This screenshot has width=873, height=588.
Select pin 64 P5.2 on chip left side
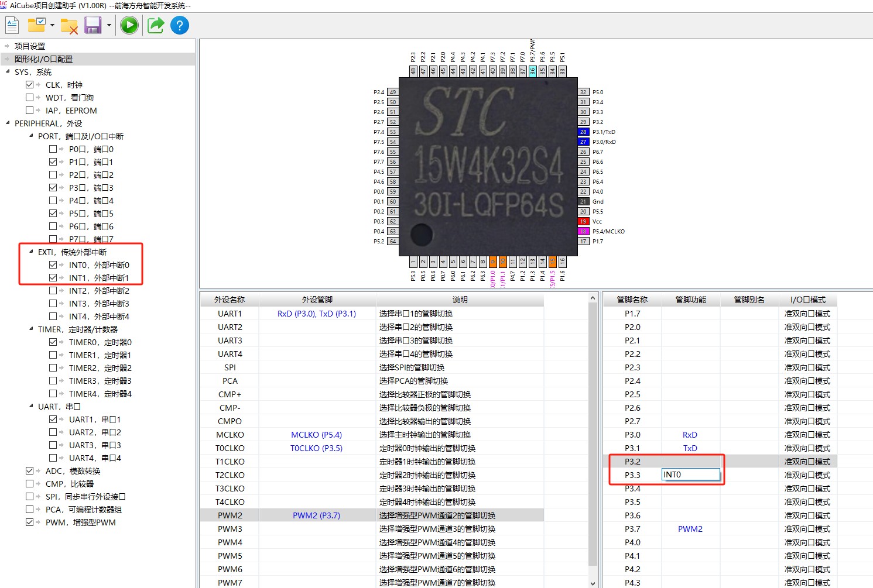393,241
